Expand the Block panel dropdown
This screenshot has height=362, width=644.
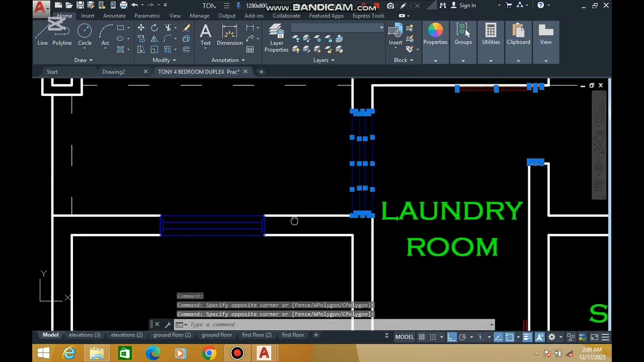tap(404, 60)
